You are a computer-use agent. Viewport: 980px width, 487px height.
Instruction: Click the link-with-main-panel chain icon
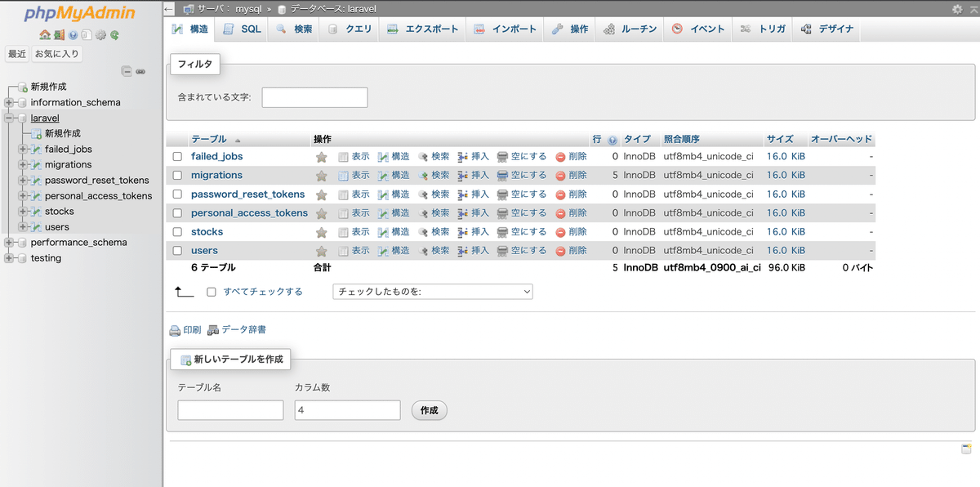coord(140,71)
